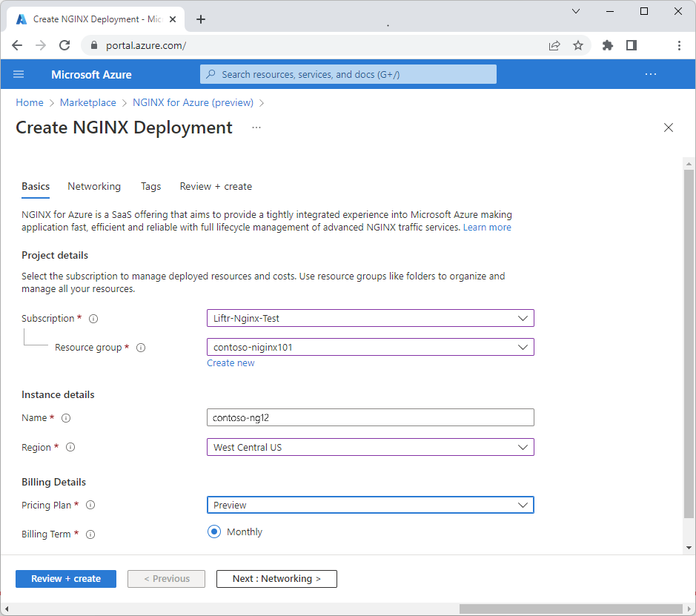Click the Review + create button
The image size is (696, 616).
tap(66, 579)
